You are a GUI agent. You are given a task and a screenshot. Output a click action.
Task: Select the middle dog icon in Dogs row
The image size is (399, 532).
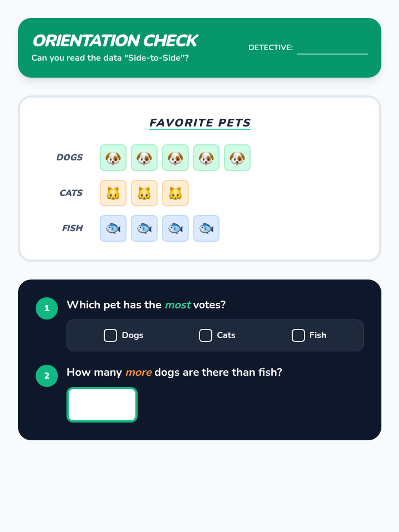coord(175,158)
